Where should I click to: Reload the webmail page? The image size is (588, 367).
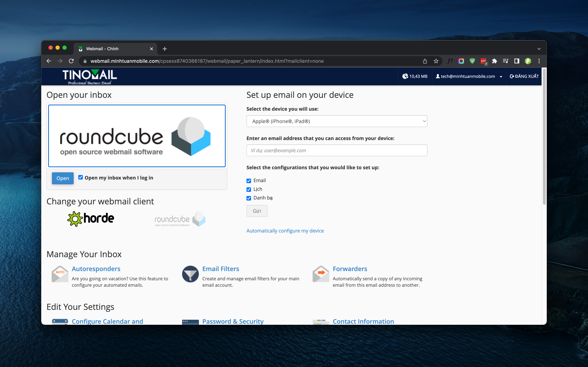click(71, 61)
